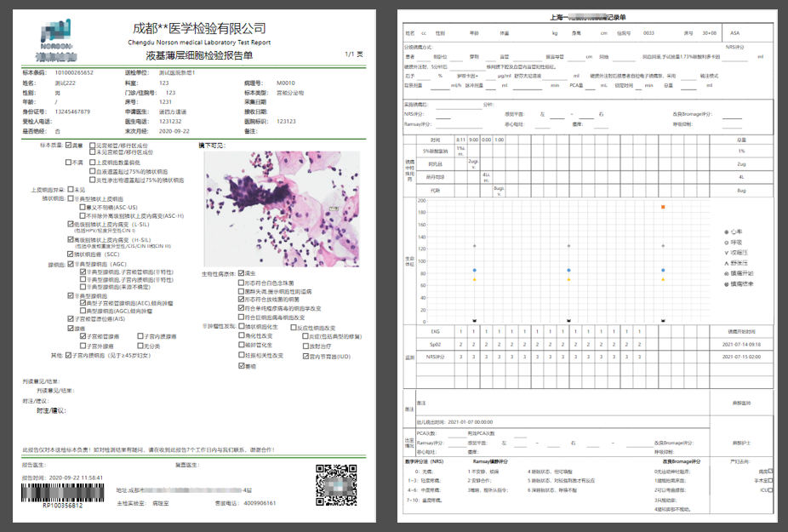This screenshot has width=788, height=532.
Task: Check the 子宫内膜腺癌 checkbox
Action: [140, 336]
